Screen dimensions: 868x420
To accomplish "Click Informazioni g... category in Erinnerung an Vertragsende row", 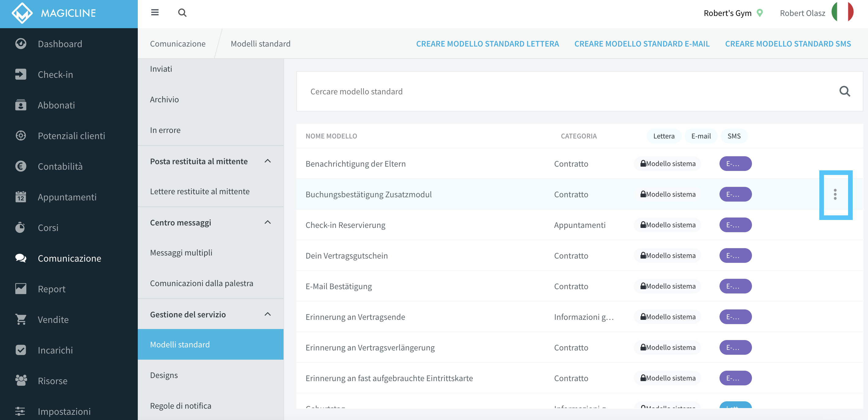I will coord(584,317).
